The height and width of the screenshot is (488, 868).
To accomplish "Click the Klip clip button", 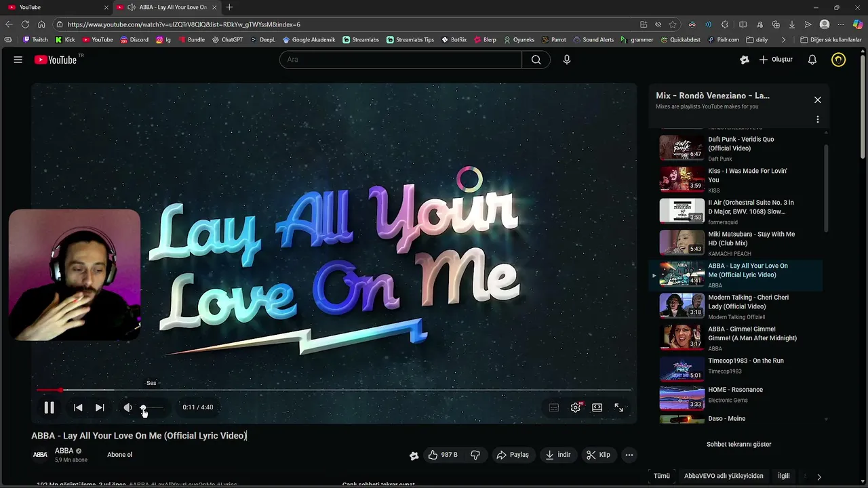I will click(598, 455).
